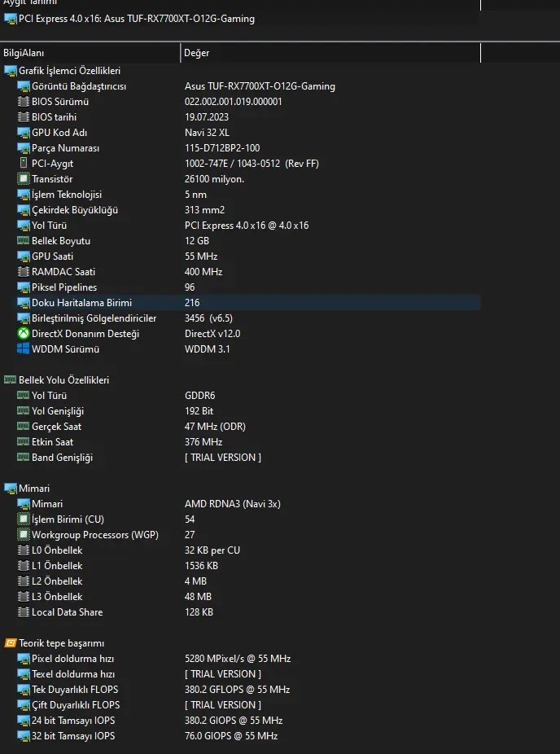Click the icon beside İşlem Teknolojisi

23,195
